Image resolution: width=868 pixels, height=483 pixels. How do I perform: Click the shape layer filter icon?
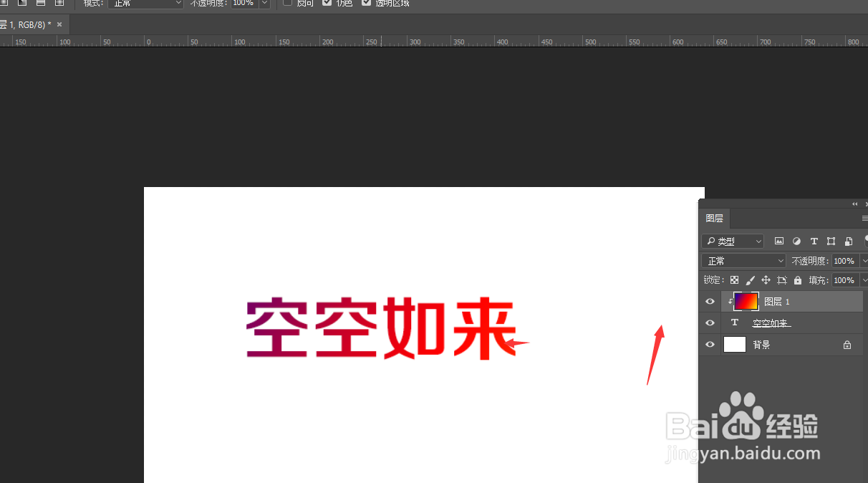coord(831,241)
